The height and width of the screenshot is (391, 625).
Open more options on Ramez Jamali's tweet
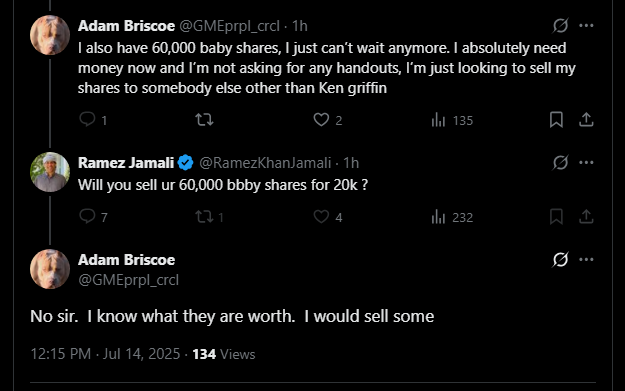pyautogui.click(x=586, y=162)
